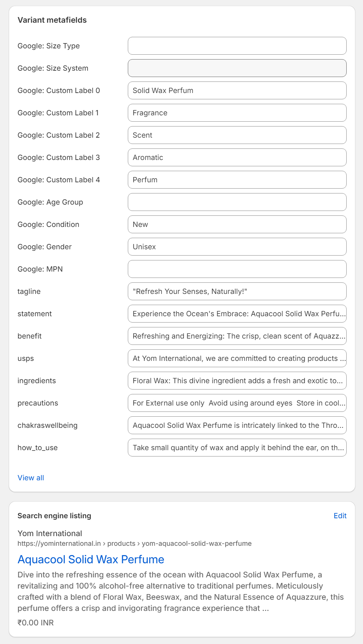Viewport: 363px width, 644px height.
Task: Click Edit on Search engine listing
Action: click(x=340, y=516)
